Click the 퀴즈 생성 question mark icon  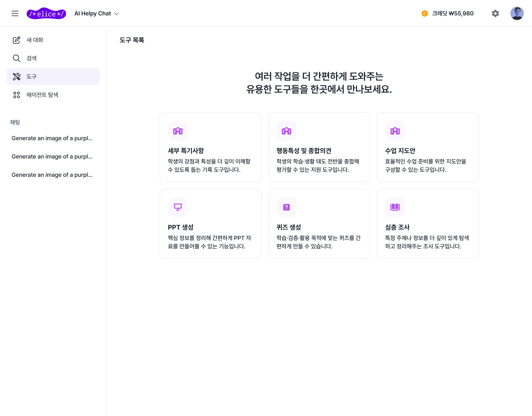(286, 207)
